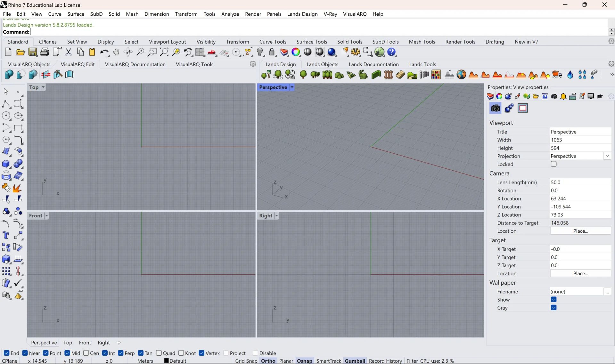The width and height of the screenshot is (615, 364).
Task: Open the Front viewport dropdown arrow
Action: pos(46,215)
